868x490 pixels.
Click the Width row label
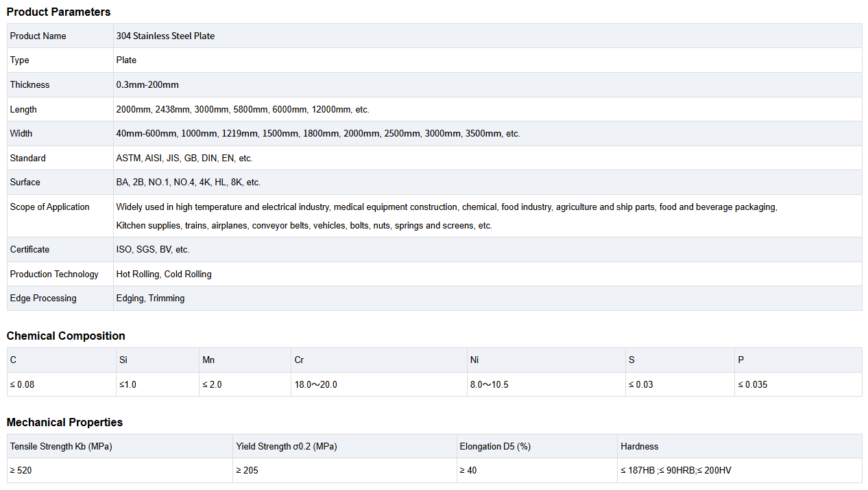[21, 133]
